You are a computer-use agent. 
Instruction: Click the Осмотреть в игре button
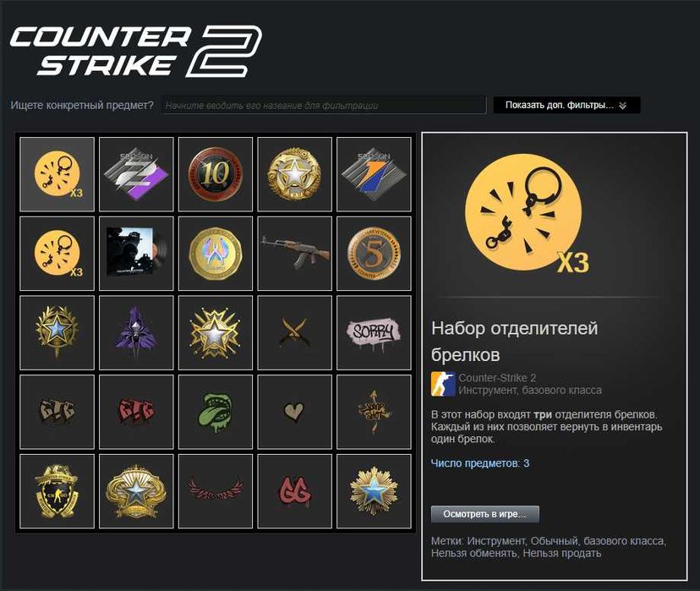coord(484,514)
